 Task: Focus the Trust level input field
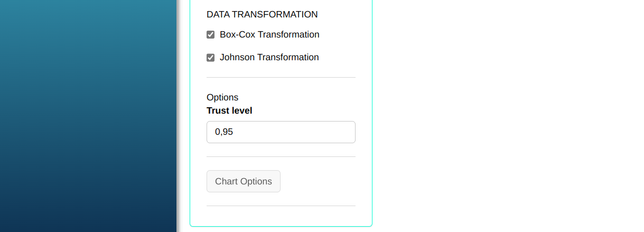pyautogui.click(x=281, y=132)
